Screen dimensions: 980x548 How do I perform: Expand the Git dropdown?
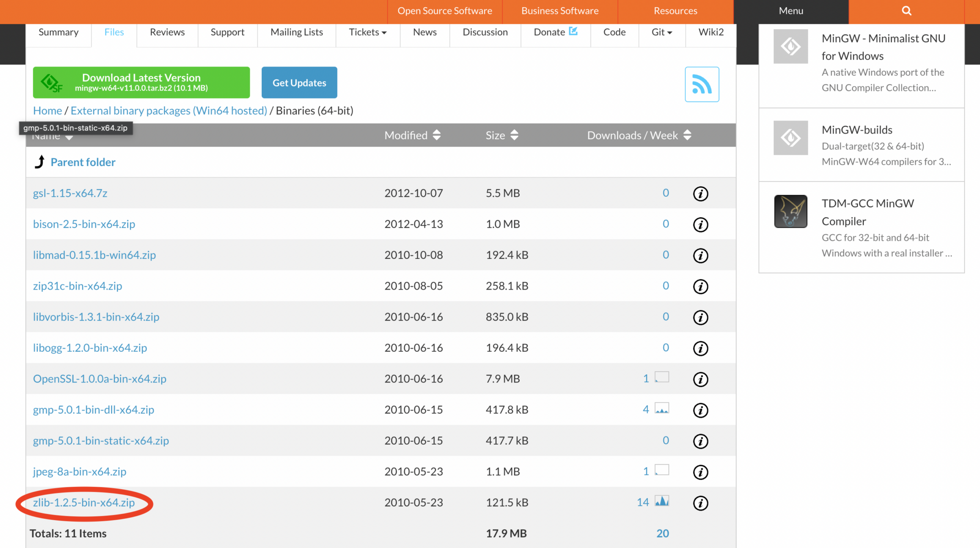coord(662,32)
